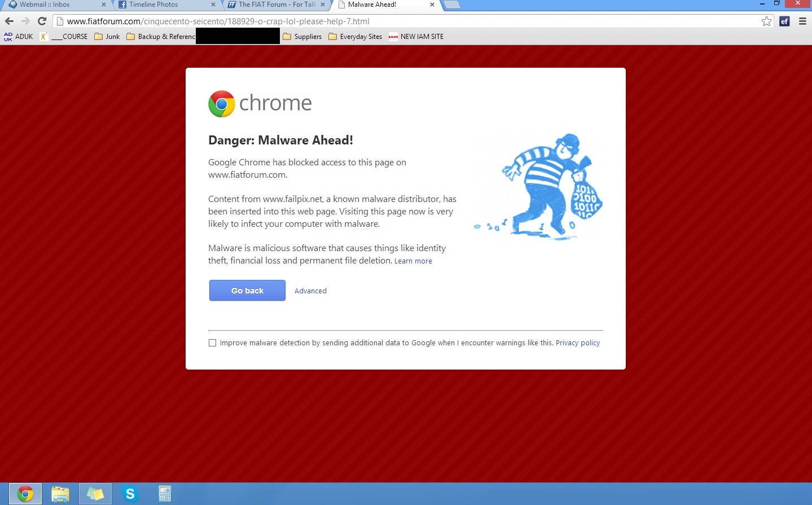This screenshot has height=505, width=812.
Task: Close the FIAT Forum tab
Action: 323,5
